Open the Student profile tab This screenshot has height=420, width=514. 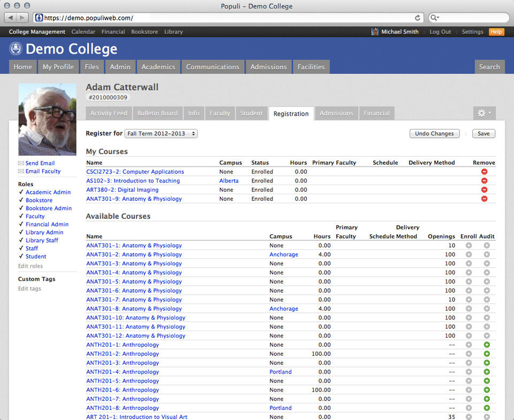click(x=252, y=113)
